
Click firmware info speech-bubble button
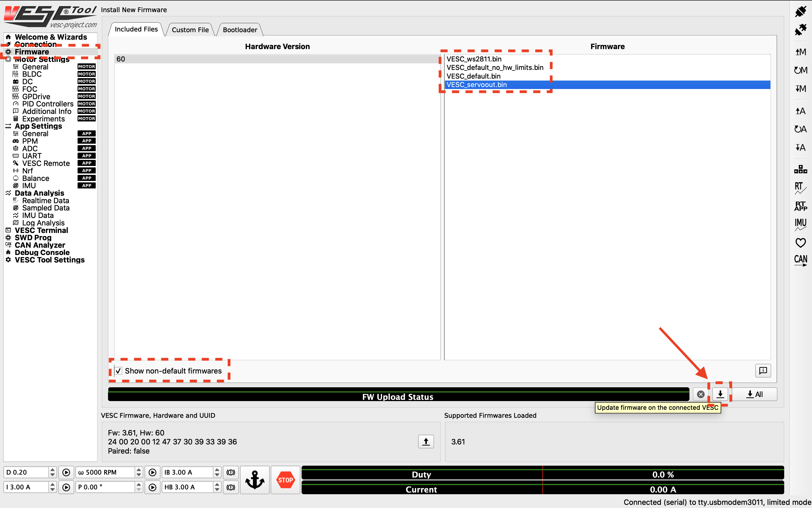(x=763, y=371)
